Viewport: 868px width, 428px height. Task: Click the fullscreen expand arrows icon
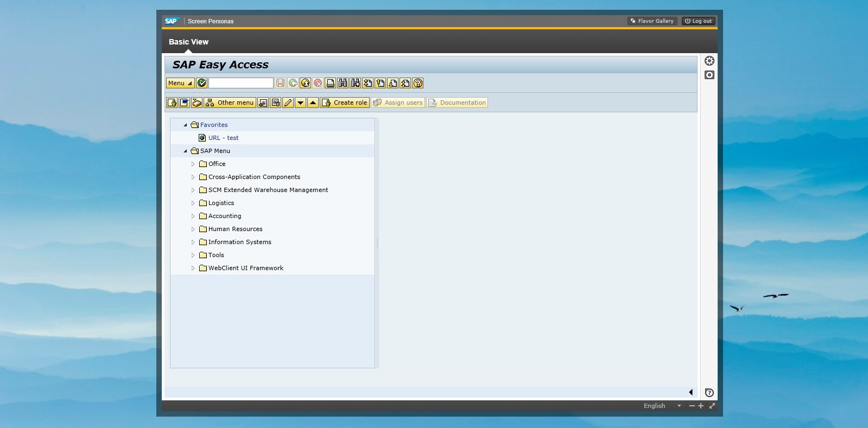(x=712, y=406)
